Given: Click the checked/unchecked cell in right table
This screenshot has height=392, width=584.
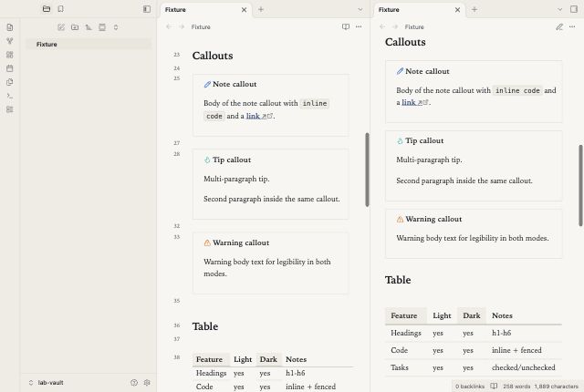Looking at the screenshot, I should (x=524, y=367).
